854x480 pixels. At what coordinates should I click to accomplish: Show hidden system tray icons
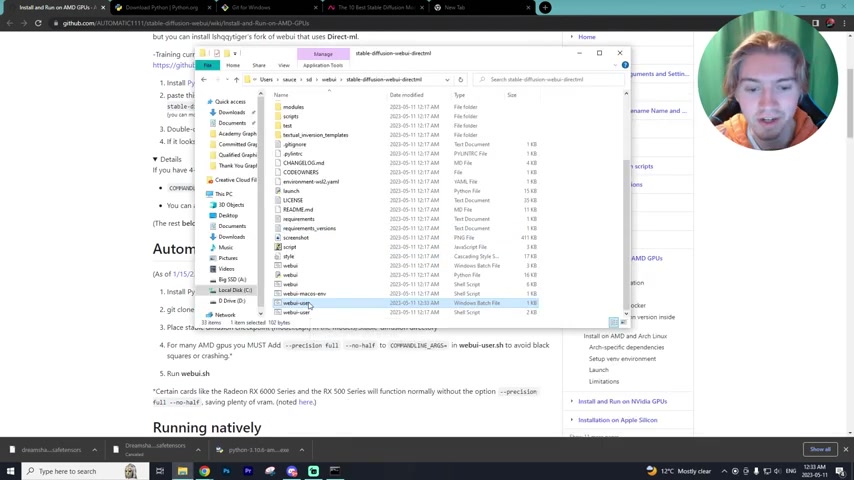[x=724, y=471]
